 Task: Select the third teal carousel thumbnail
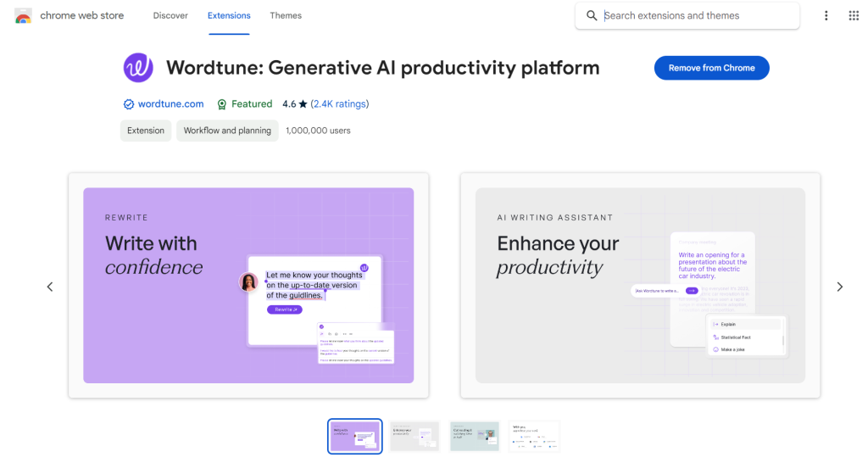pyautogui.click(x=475, y=437)
